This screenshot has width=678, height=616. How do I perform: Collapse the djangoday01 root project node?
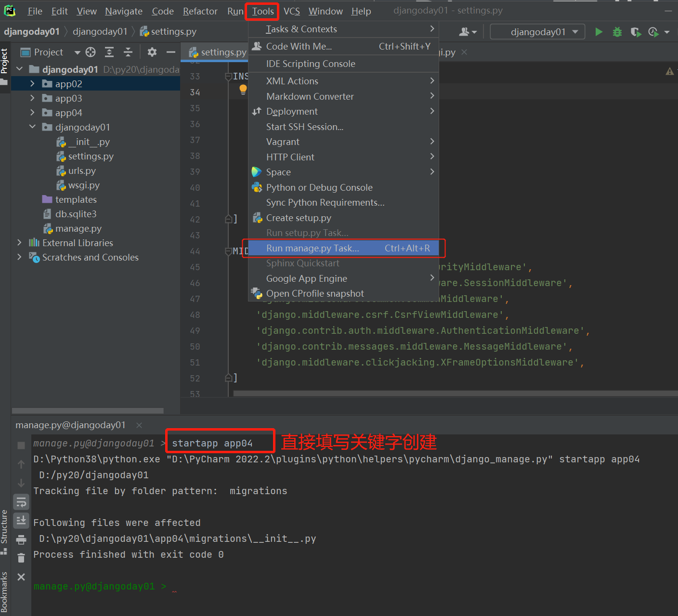click(19, 69)
